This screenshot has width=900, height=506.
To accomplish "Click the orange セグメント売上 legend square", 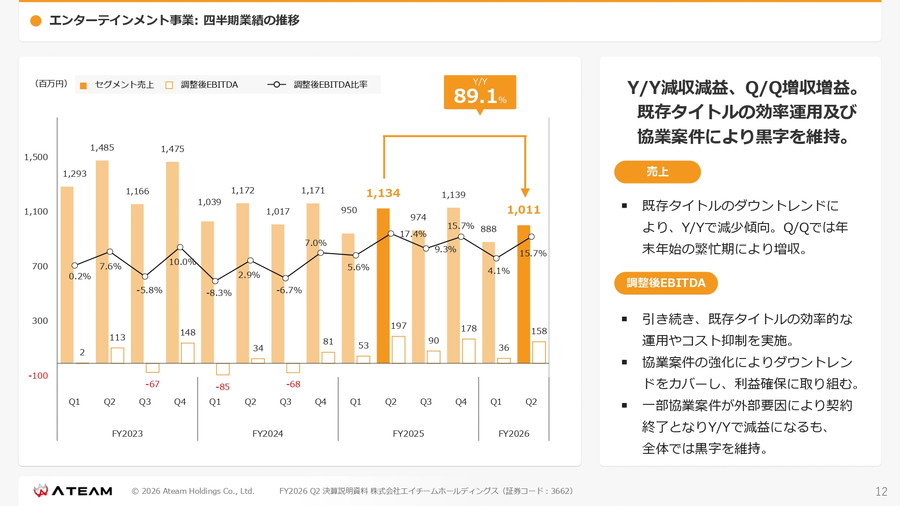I will tap(84, 86).
